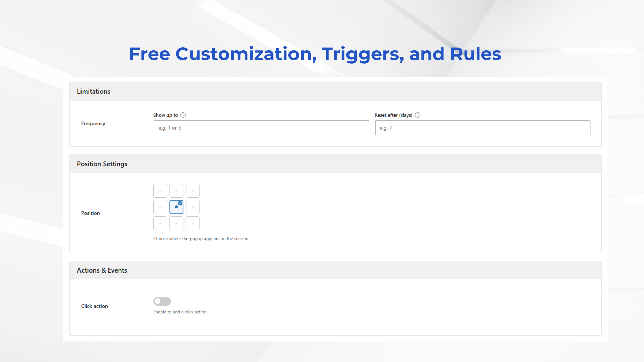This screenshot has width=644, height=362.
Task: Select top-center popup position
Action: (x=176, y=191)
